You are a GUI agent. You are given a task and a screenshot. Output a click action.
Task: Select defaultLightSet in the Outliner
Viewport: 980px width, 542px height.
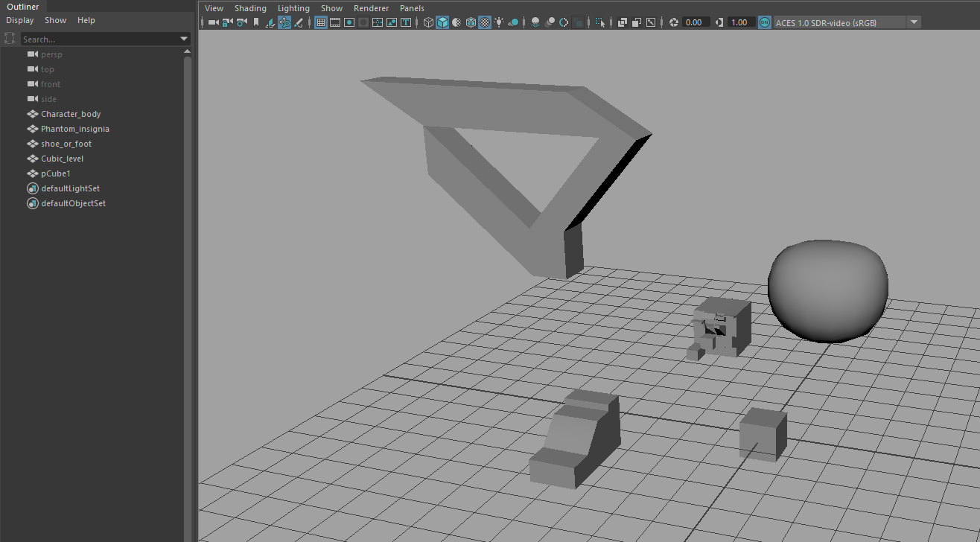(x=70, y=188)
